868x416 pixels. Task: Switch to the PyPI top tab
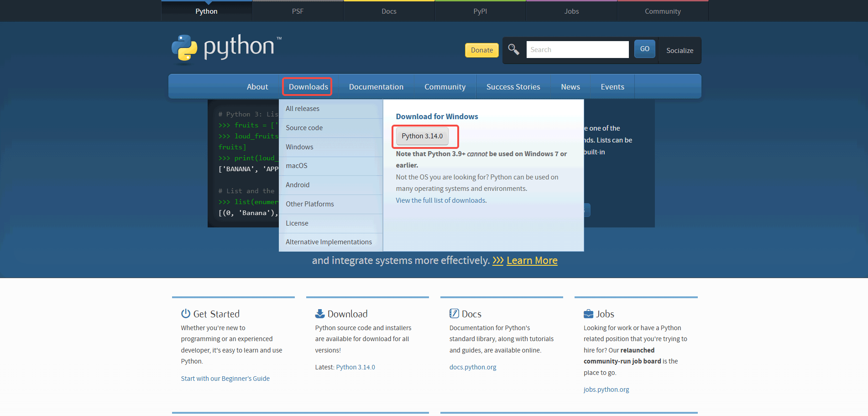(x=480, y=11)
